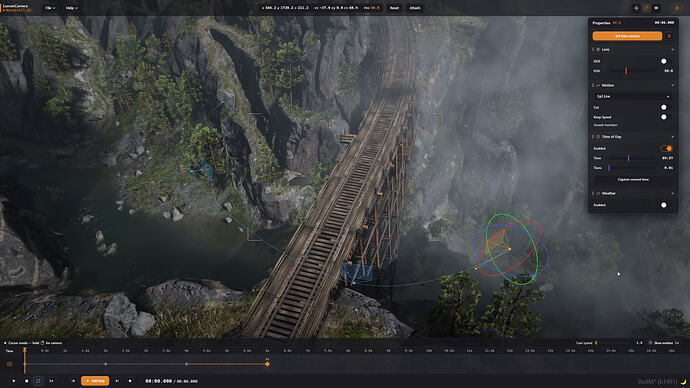Viewport: 690px width, 388px height.
Task: Click the record dot icon in timeline controls
Action: point(130,381)
